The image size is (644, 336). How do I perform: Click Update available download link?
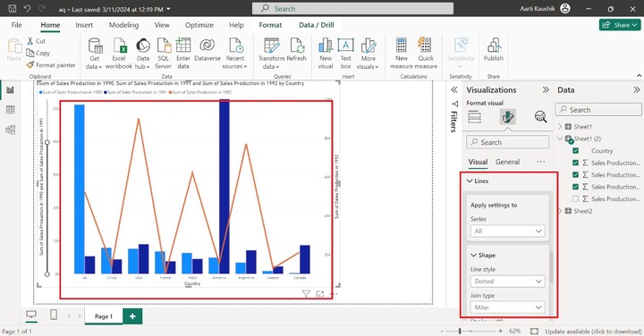(593, 331)
